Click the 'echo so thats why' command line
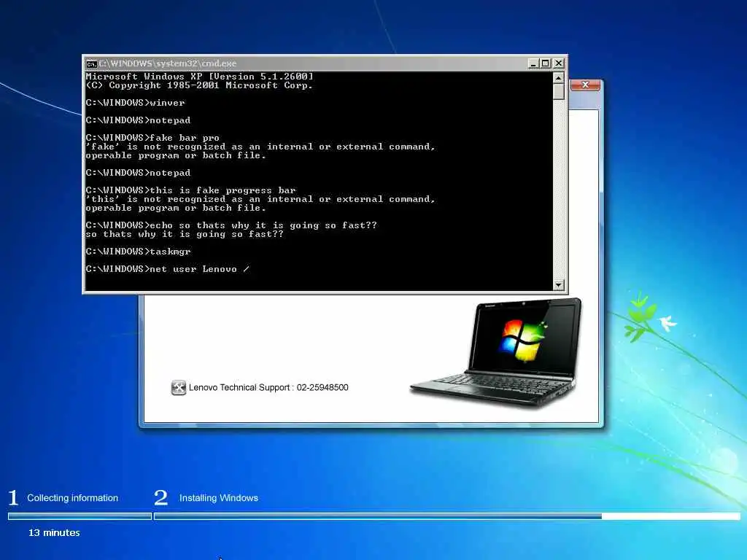Screen dimensions: 747x560 [231, 225]
